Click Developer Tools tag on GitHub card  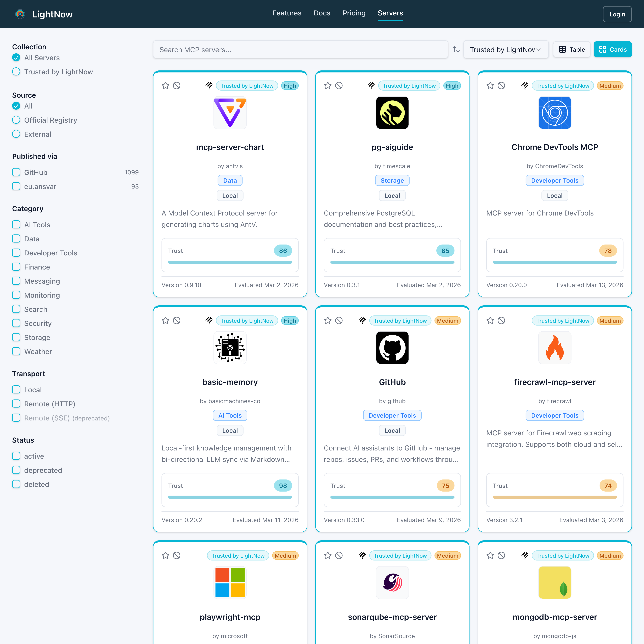click(392, 415)
